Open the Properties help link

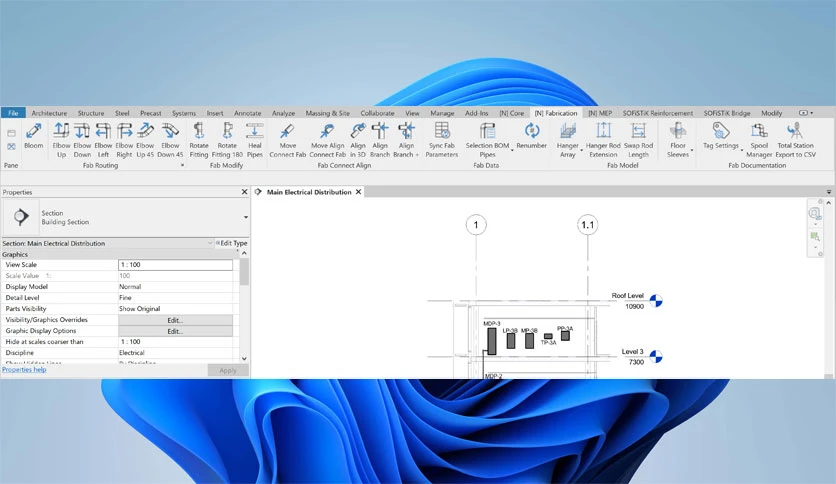(24, 369)
